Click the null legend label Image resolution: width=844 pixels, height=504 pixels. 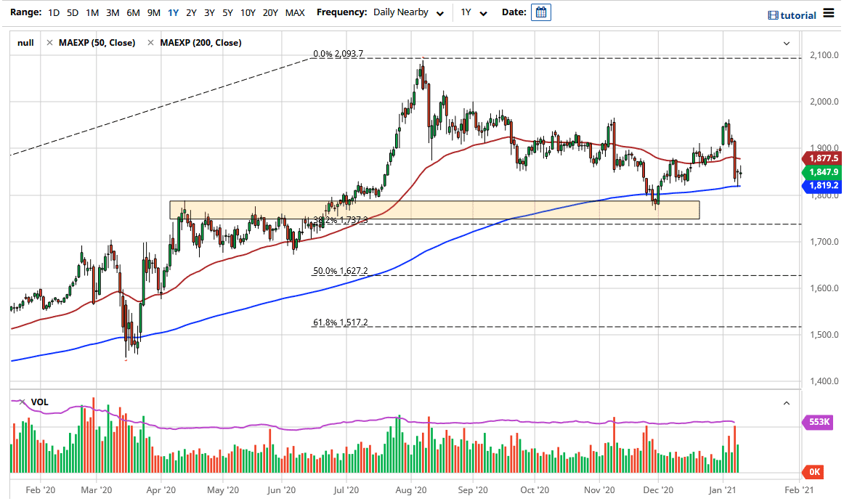25,42
